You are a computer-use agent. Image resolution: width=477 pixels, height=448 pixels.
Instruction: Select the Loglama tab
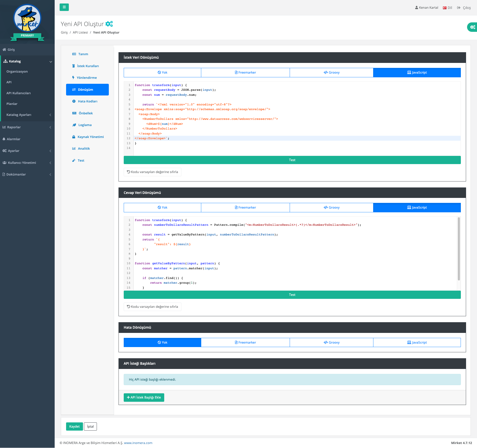coord(87,125)
